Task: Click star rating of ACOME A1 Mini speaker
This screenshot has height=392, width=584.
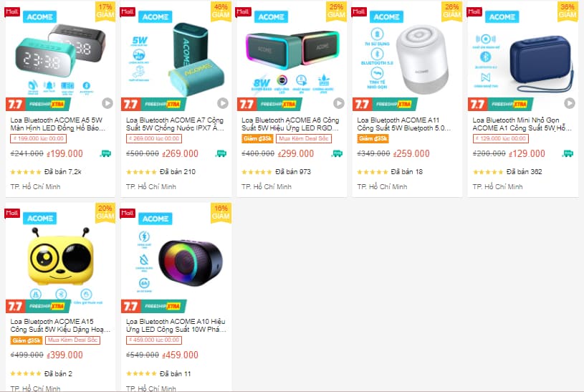Action: coord(488,172)
